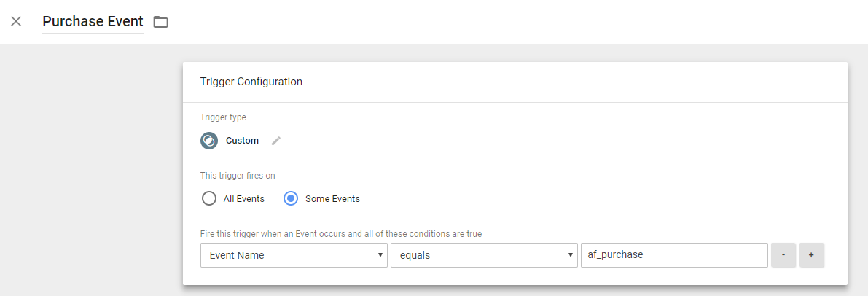Click the This trigger fires on caption
Viewport: 868px width, 296px height.
tap(238, 176)
